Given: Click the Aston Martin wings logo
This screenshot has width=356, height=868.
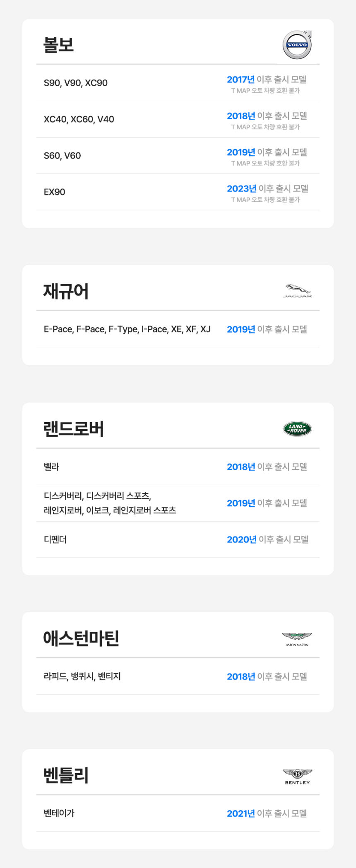Looking at the screenshot, I should (x=297, y=638).
